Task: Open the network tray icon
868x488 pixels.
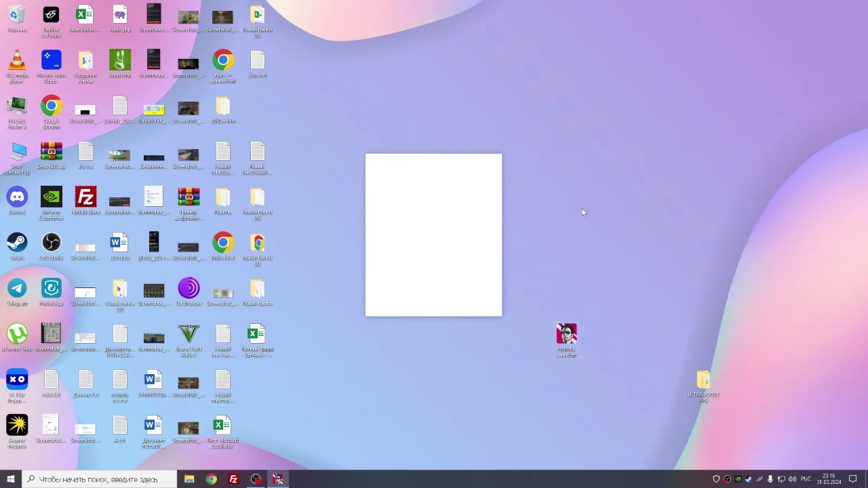Action: pyautogui.click(x=781, y=479)
